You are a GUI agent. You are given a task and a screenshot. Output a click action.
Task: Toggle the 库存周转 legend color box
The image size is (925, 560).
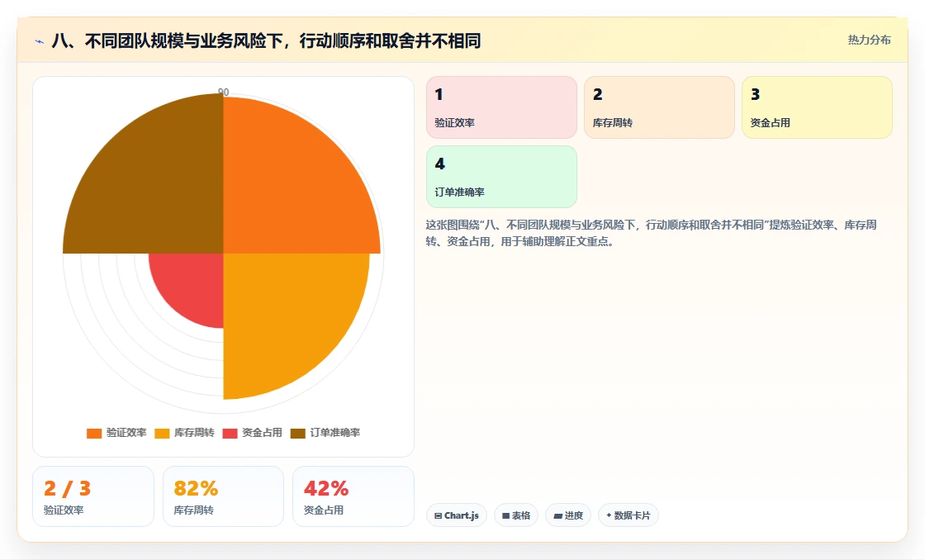pos(162,433)
